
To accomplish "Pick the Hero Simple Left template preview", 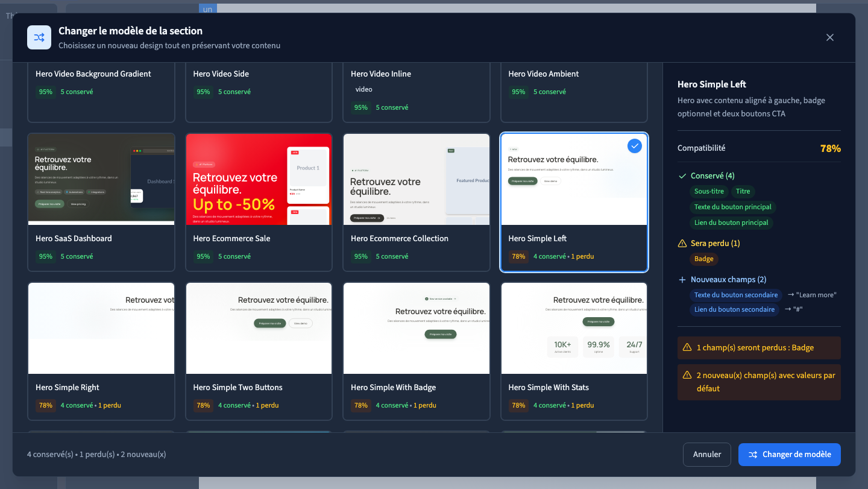I will coord(574,179).
